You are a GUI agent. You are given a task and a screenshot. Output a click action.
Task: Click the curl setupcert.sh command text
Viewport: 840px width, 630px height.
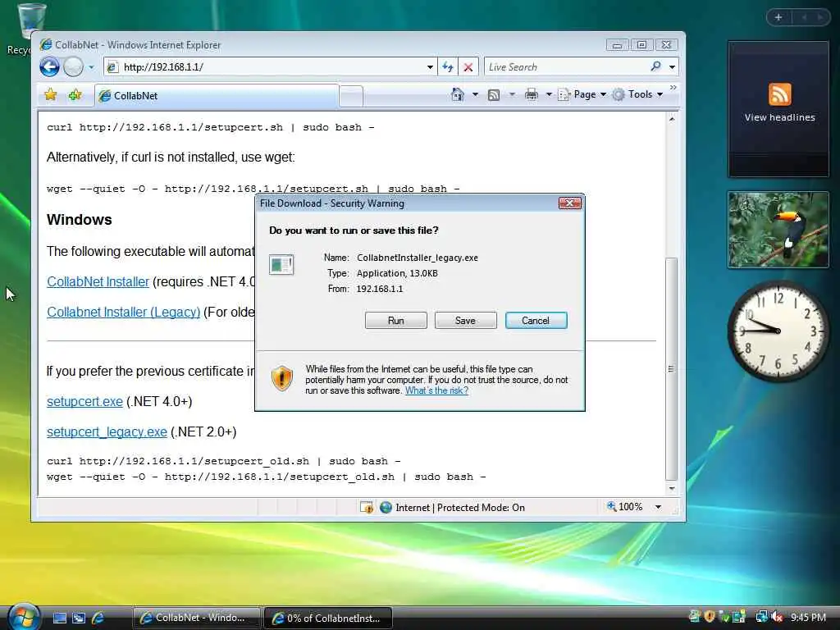tap(211, 127)
